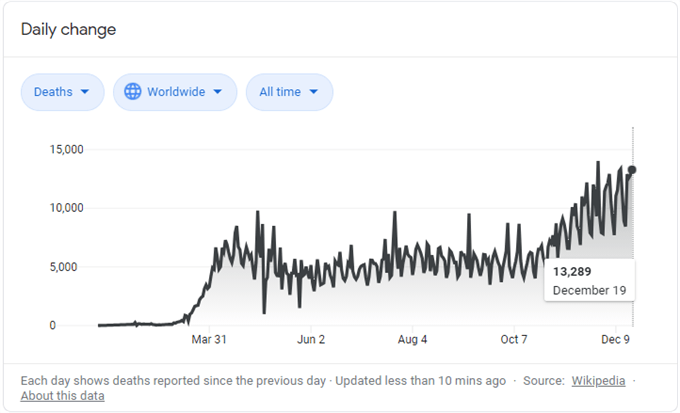The image size is (680, 413).
Task: Click the Deaths dropdown arrow
Action: pos(85,92)
